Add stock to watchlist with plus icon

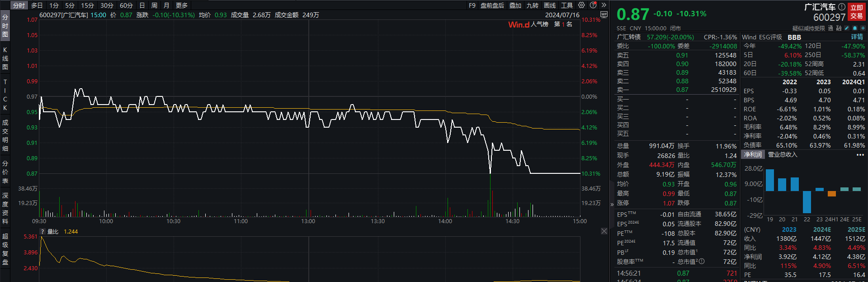pyautogui.click(x=863, y=28)
